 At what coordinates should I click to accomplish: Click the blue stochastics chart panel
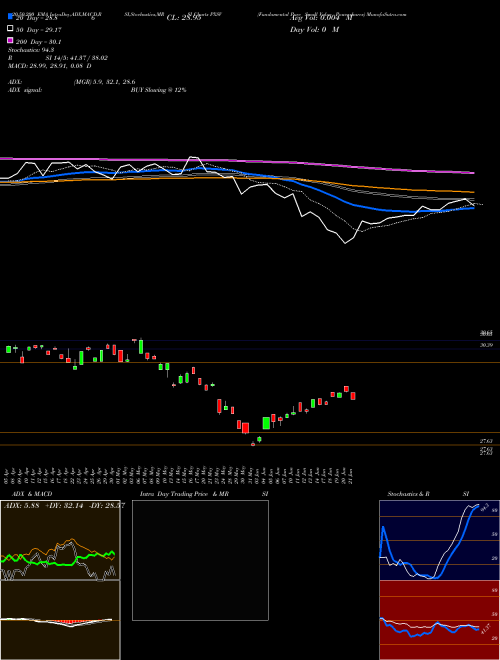[x=439, y=540]
